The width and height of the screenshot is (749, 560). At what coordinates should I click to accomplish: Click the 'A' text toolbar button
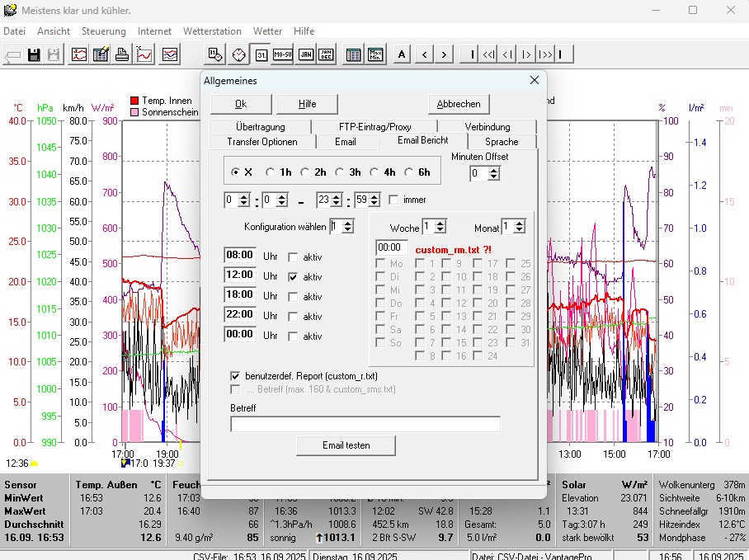402,55
